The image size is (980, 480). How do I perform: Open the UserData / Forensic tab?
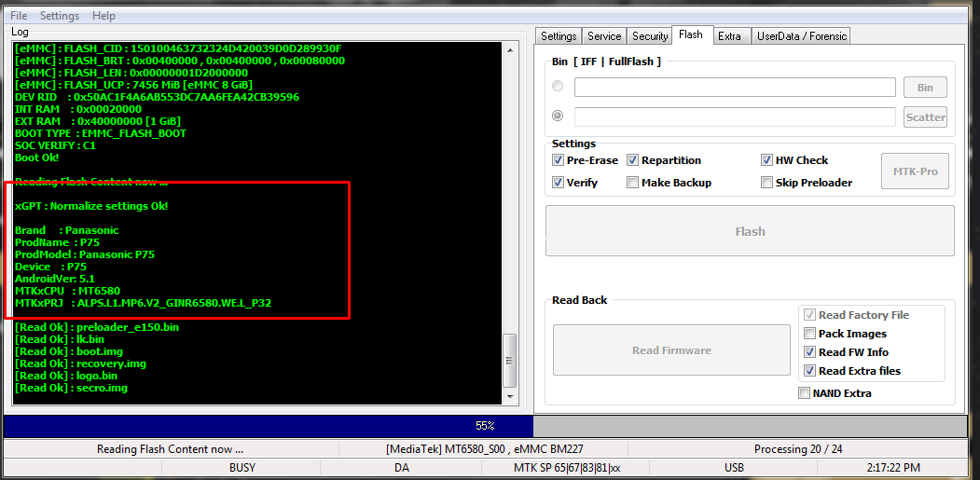(x=801, y=36)
